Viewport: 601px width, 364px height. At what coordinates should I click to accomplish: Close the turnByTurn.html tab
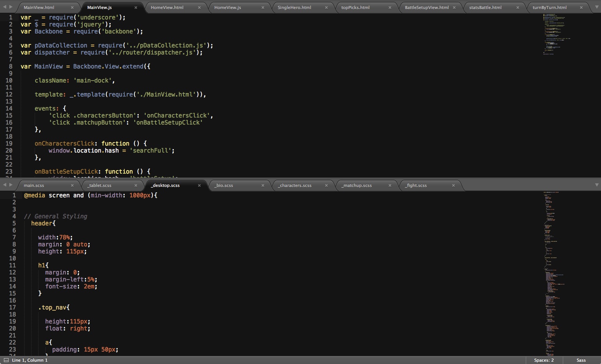point(581,7)
